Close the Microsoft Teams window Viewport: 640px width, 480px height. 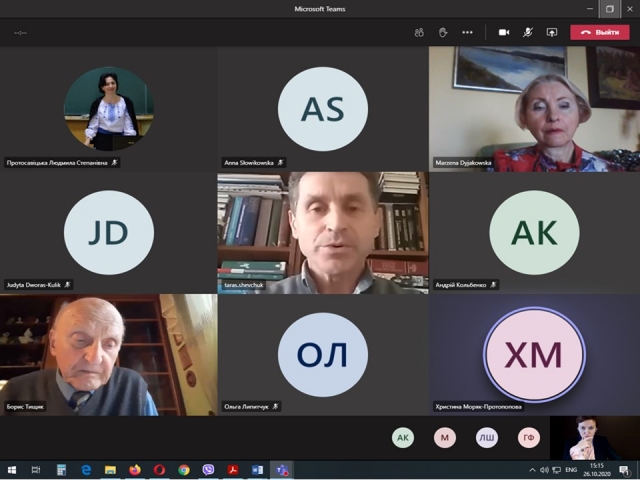pos(630,9)
